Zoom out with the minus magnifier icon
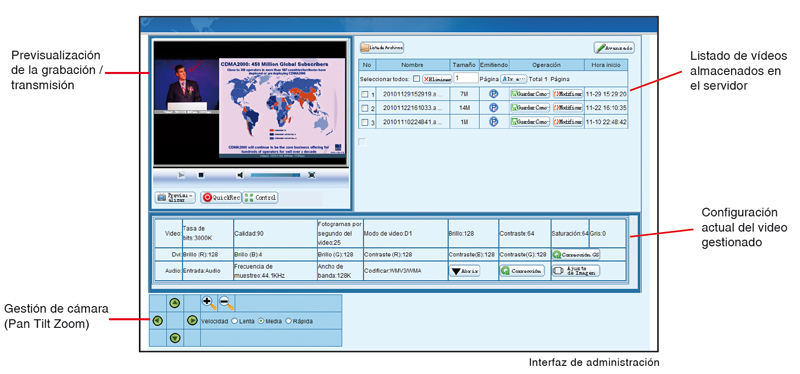This screenshot has height=374, width=800. (226, 303)
